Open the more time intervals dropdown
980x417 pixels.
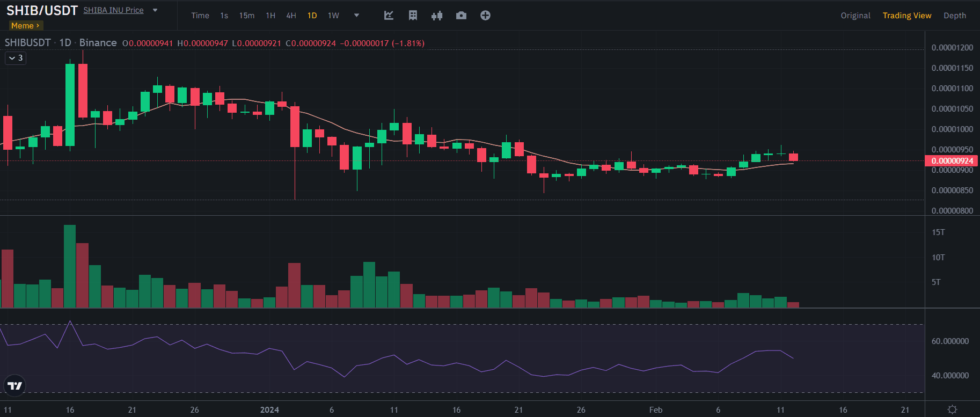coord(356,16)
